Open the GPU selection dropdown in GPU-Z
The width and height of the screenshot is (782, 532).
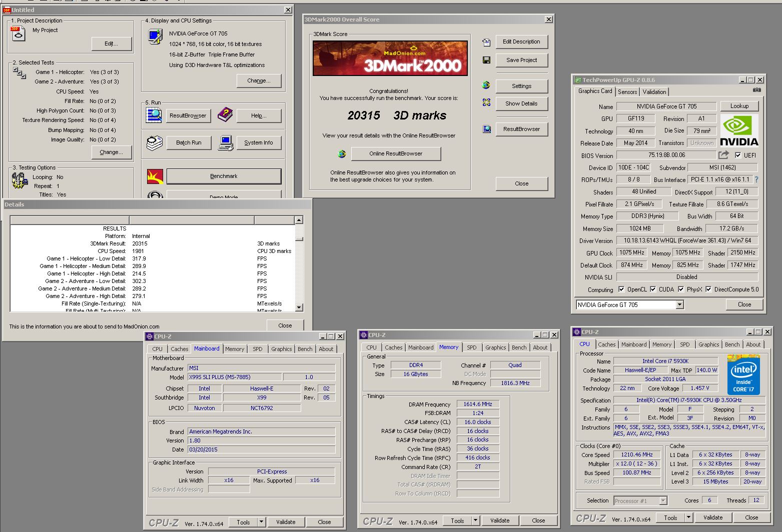pos(679,304)
